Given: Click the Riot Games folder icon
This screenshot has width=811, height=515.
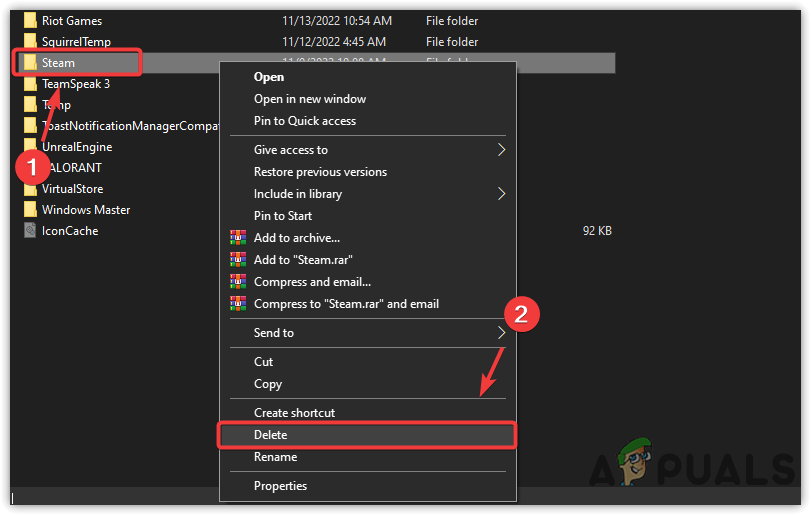Looking at the screenshot, I should tap(30, 21).
